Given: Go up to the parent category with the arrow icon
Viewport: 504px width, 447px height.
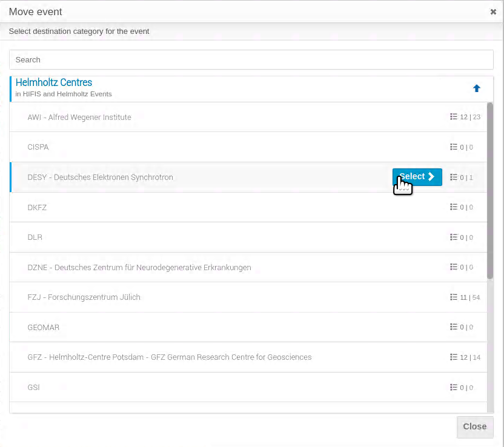Looking at the screenshot, I should click(476, 88).
